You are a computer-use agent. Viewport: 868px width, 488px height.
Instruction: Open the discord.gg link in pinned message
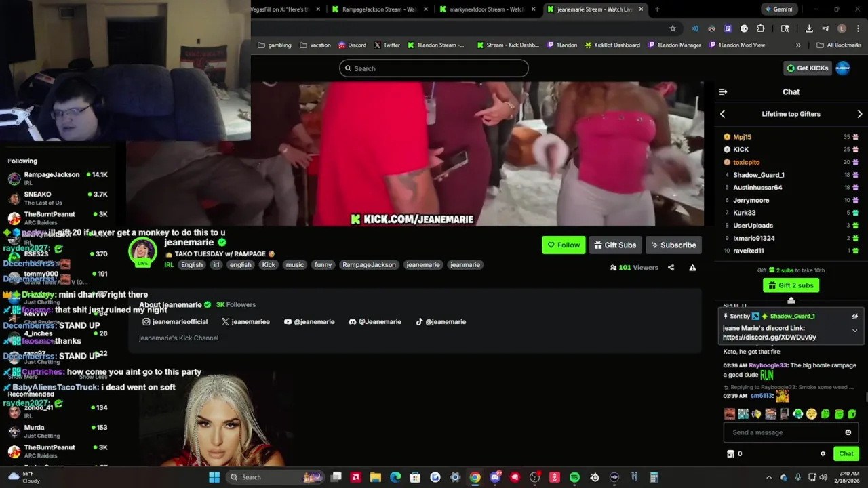[x=769, y=337]
